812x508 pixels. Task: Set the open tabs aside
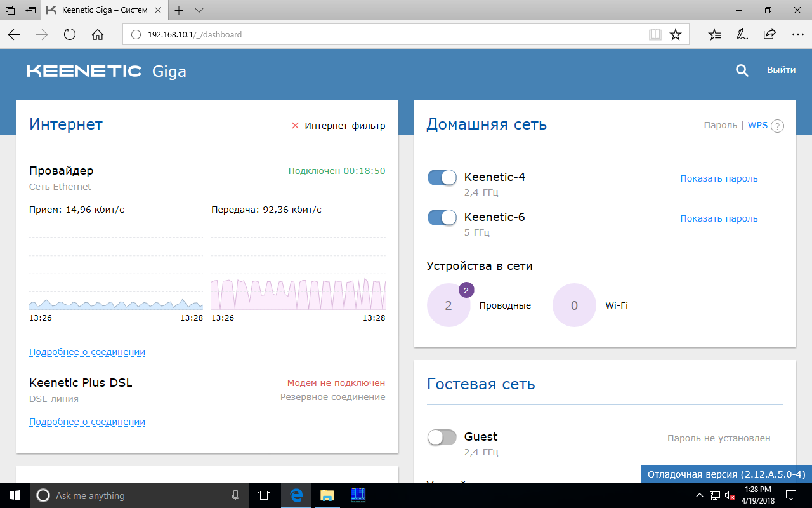click(31, 10)
